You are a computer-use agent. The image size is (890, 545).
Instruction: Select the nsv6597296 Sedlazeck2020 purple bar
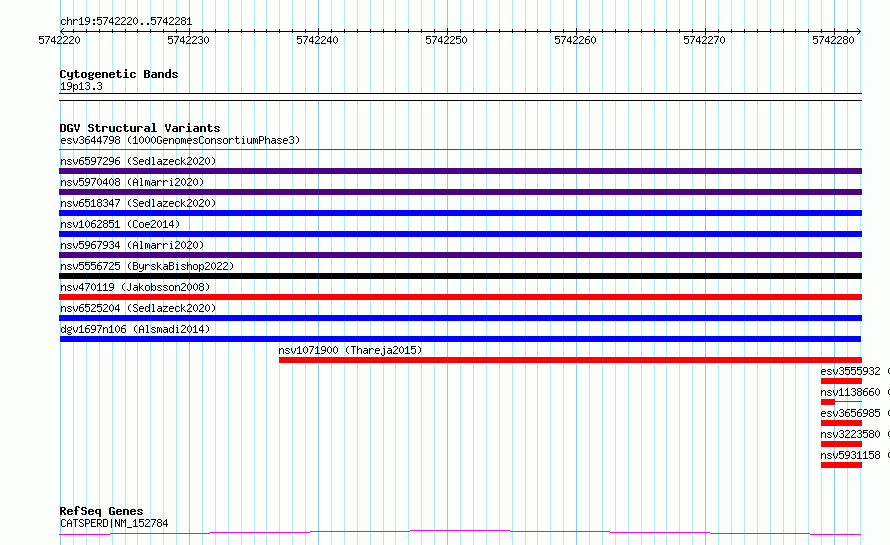[461, 171]
